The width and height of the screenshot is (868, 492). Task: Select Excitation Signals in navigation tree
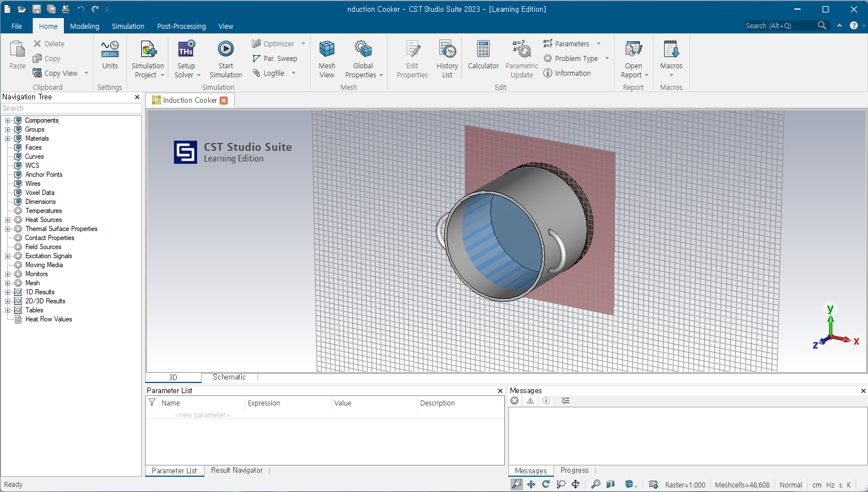[x=49, y=256]
